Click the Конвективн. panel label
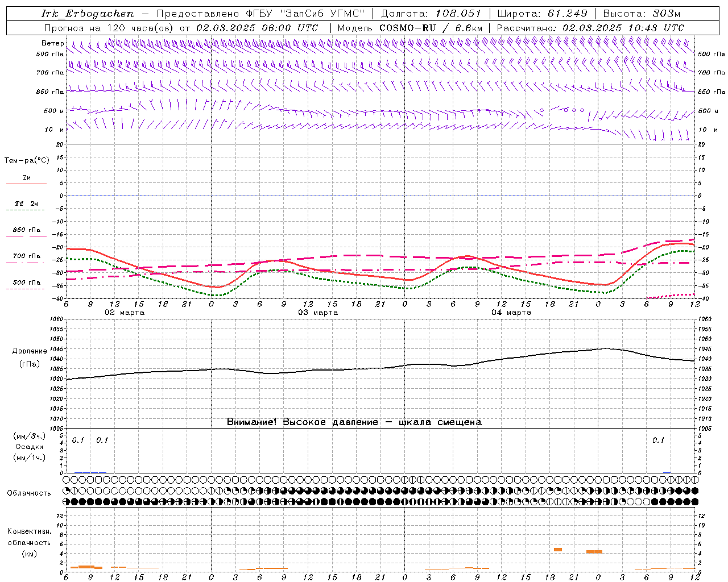Screen dimensions: 728x582 (x=29, y=531)
